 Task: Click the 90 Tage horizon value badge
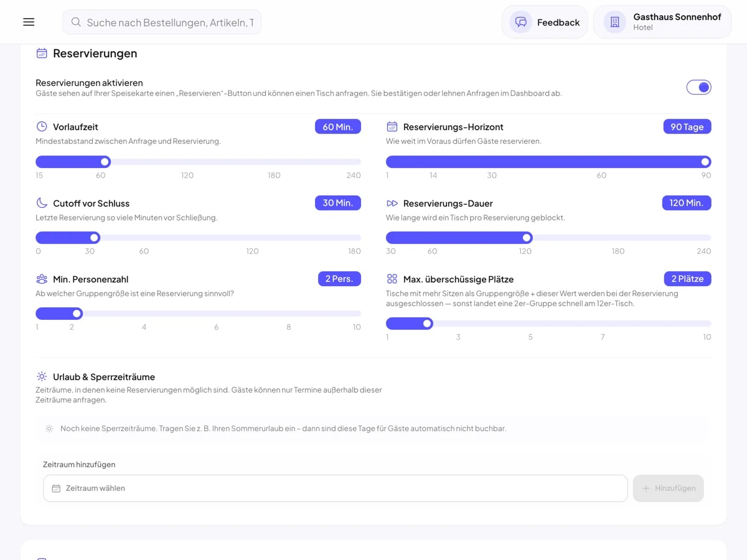point(687,127)
